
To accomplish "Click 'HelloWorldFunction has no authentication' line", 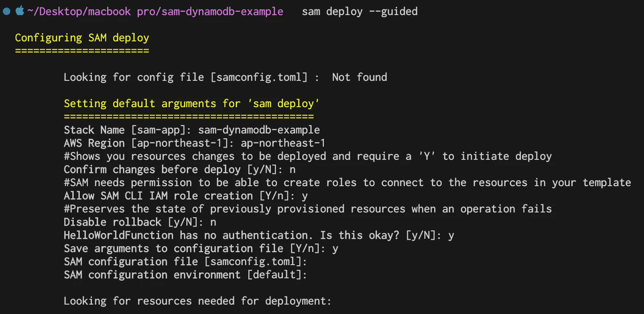I will [259, 235].
